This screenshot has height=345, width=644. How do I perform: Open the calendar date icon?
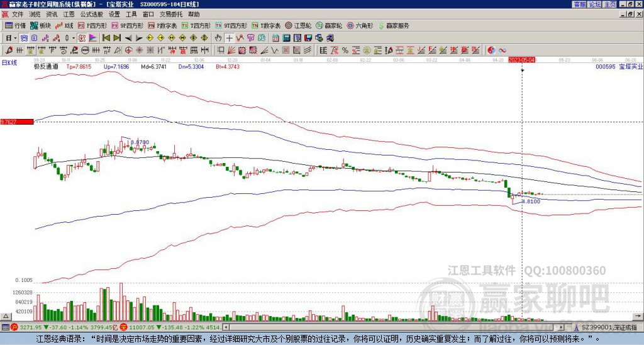tap(275, 38)
